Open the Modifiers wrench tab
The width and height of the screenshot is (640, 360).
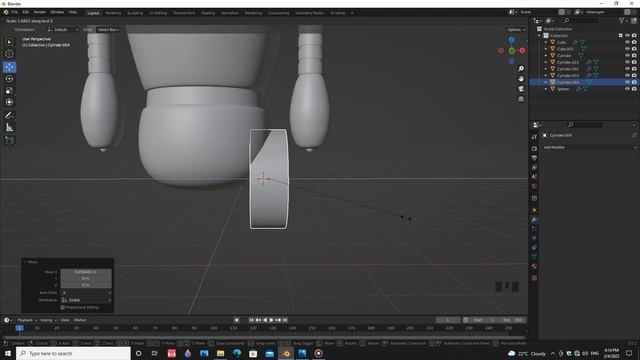[534, 220]
